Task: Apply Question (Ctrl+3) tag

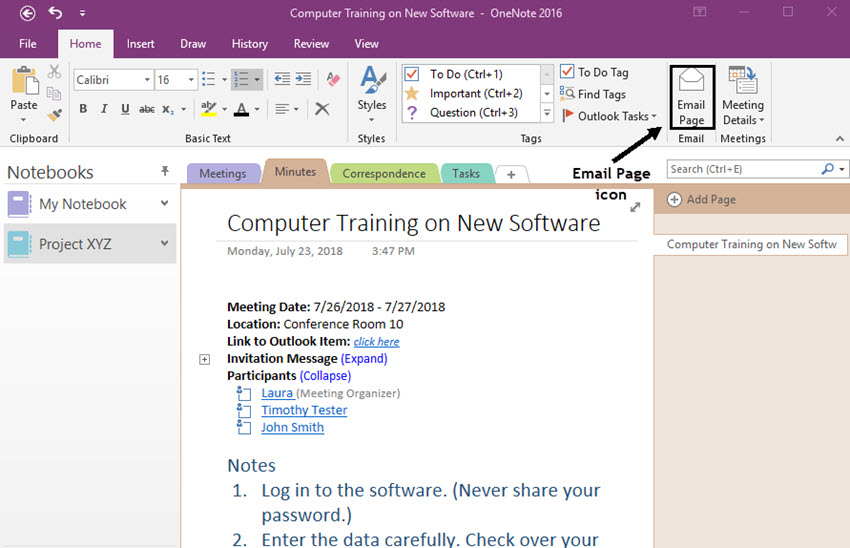Action: click(471, 113)
